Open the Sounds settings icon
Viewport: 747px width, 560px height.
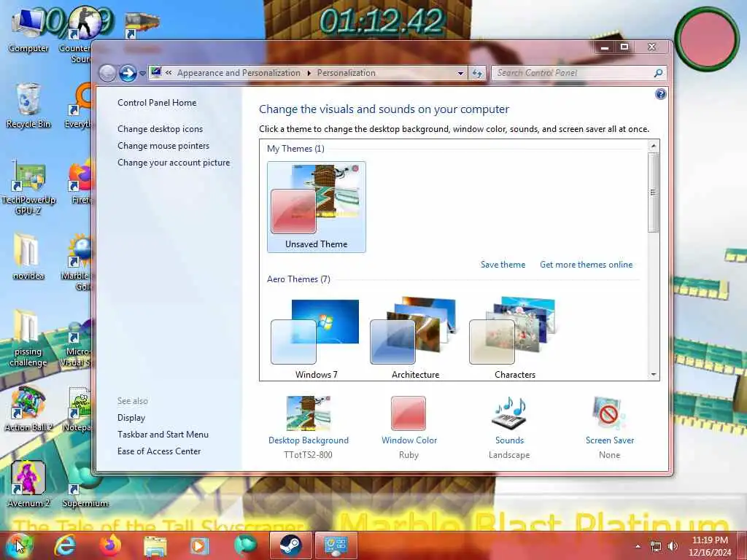coord(509,413)
